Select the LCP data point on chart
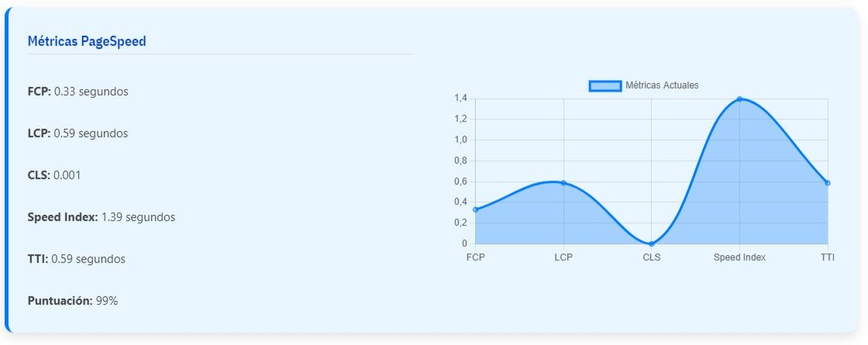 (x=563, y=183)
